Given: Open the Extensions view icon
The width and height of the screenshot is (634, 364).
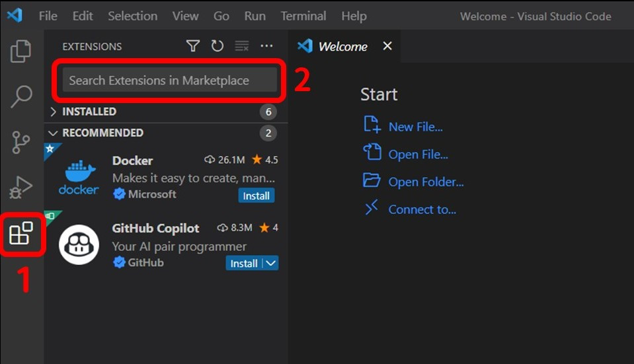Looking at the screenshot, I should coord(21,233).
